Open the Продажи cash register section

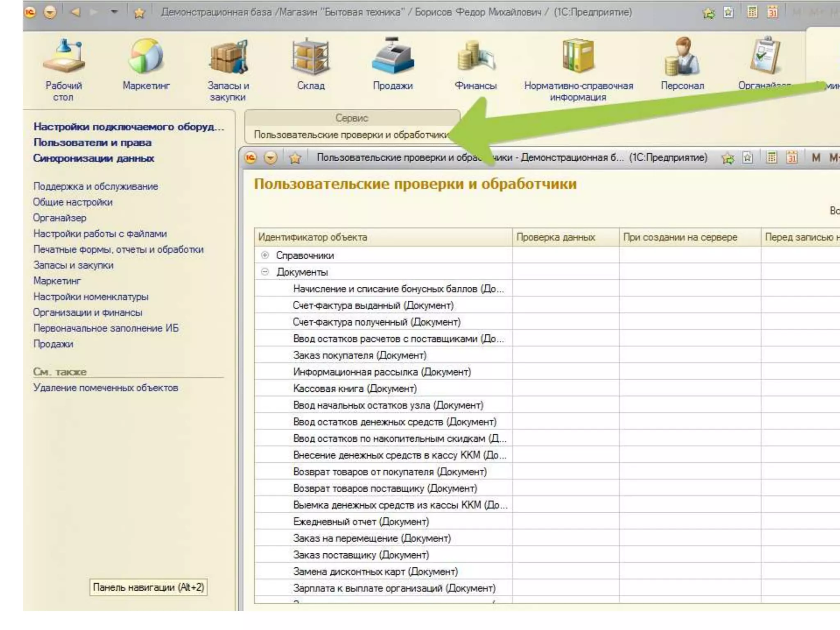point(393,57)
